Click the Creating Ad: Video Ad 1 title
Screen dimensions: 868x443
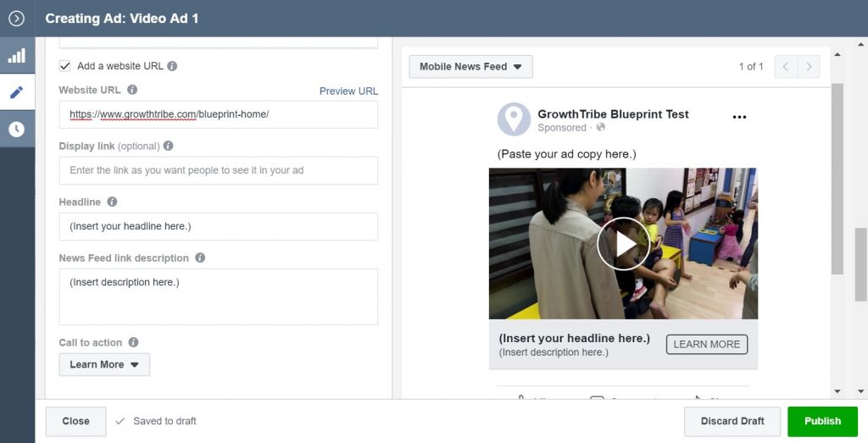coord(122,19)
